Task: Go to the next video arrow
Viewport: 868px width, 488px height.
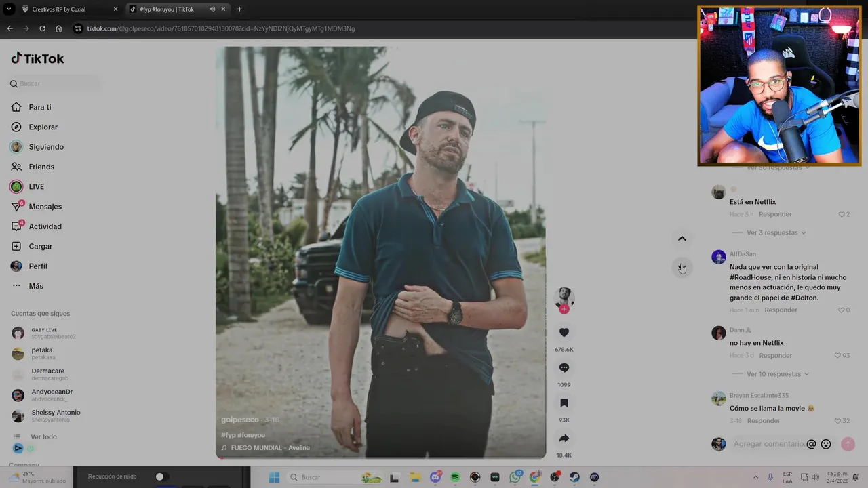Action: 682,268
